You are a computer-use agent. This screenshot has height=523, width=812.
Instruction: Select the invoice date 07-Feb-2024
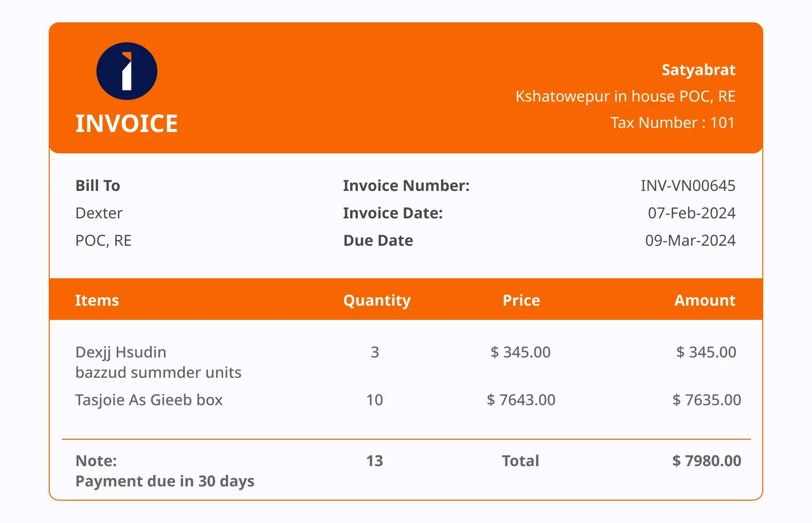(692, 213)
